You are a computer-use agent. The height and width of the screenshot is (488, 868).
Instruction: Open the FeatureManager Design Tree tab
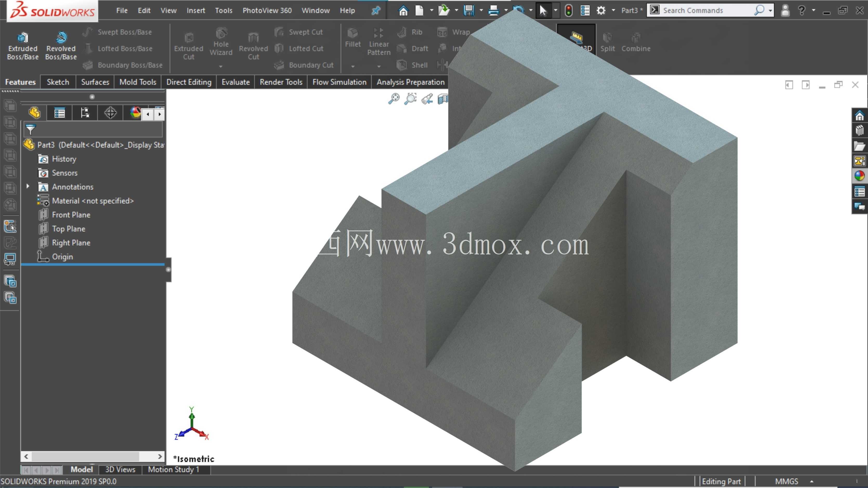pyautogui.click(x=35, y=113)
